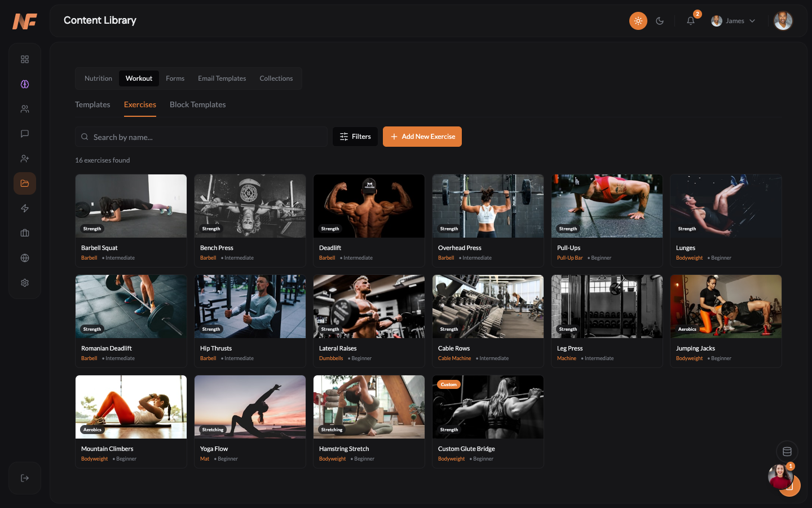This screenshot has width=812, height=508.
Task: Open the clients people icon in sidebar
Action: tap(25, 108)
